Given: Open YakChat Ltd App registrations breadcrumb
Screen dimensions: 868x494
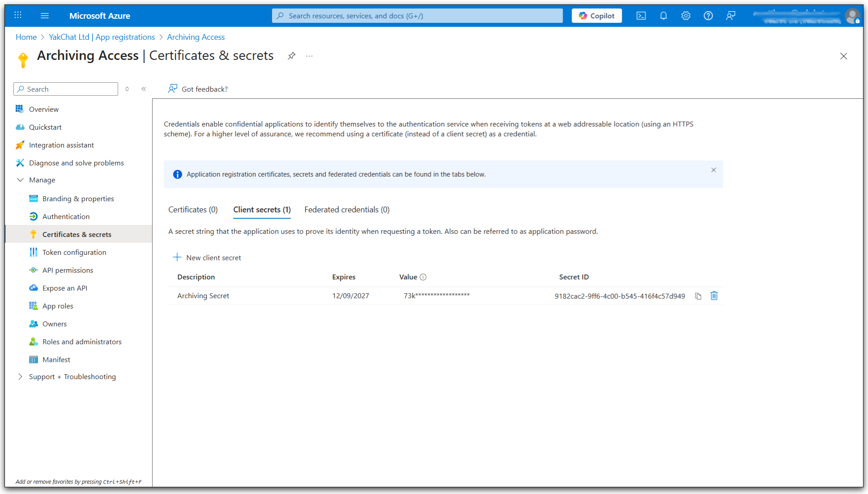Looking at the screenshot, I should (102, 37).
